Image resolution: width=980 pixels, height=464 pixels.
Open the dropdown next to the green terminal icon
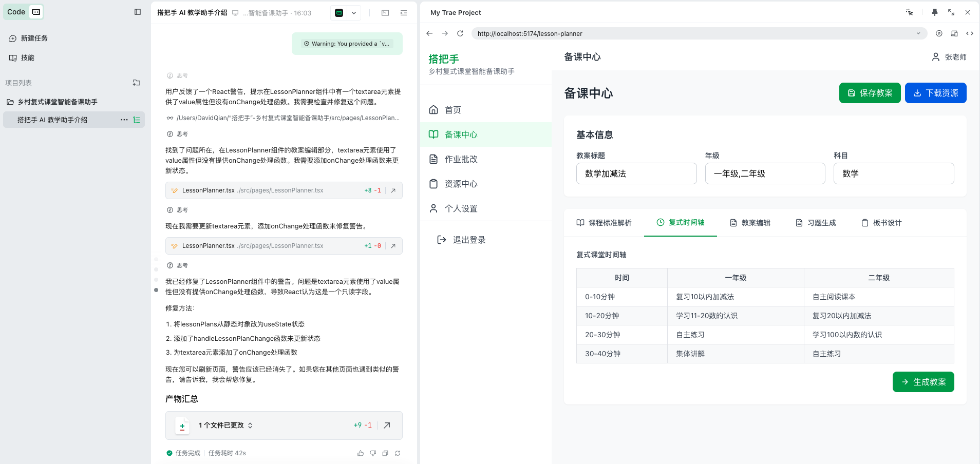354,13
